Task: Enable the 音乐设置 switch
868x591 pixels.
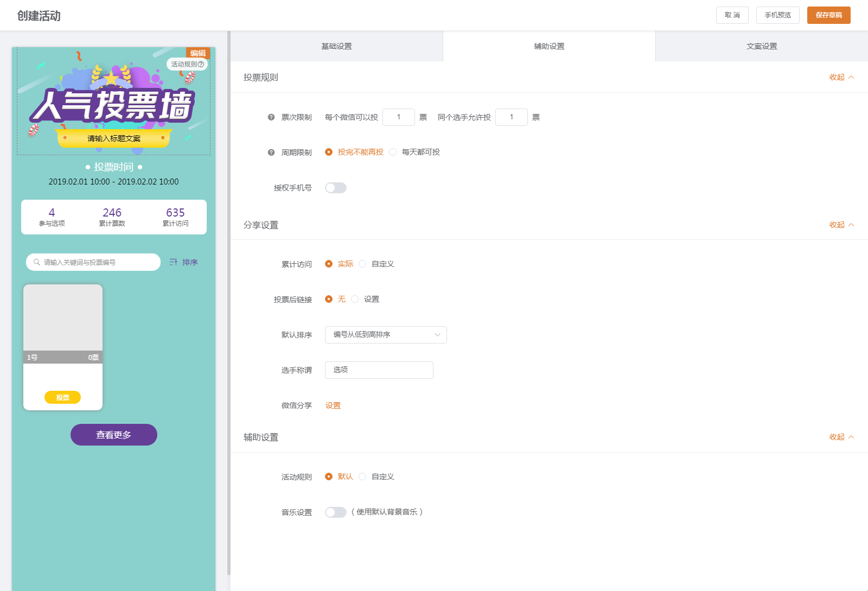Action: coord(335,512)
